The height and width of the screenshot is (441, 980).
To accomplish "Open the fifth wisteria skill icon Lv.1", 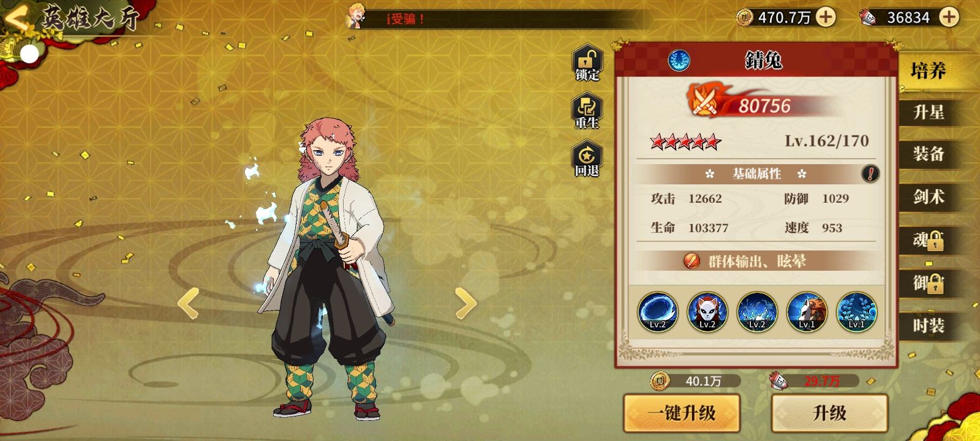I will 856,312.
